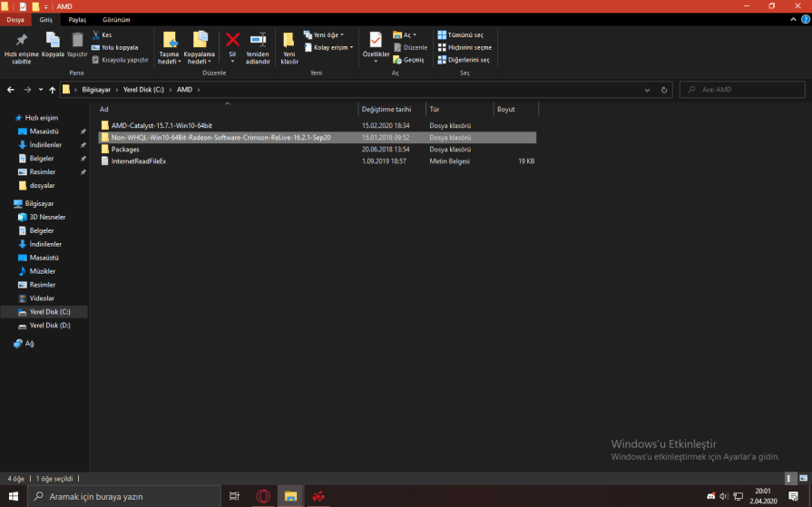Open Müzikler in the navigation pane

click(43, 271)
